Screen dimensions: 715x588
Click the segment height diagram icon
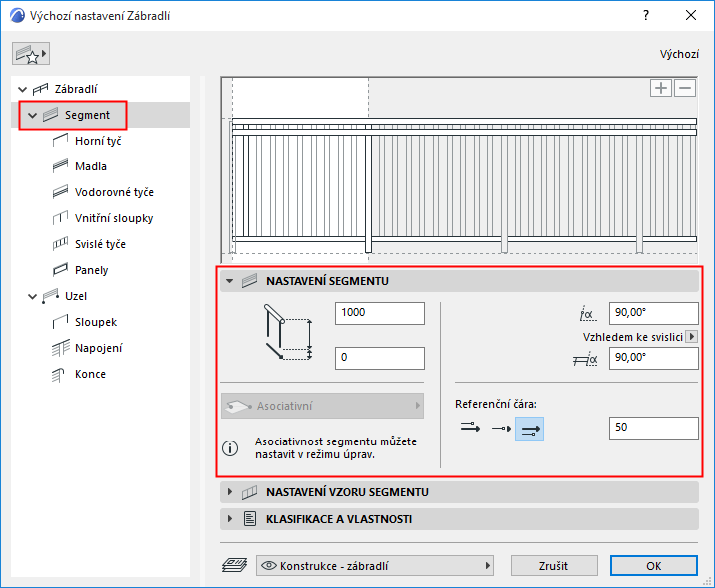288,333
